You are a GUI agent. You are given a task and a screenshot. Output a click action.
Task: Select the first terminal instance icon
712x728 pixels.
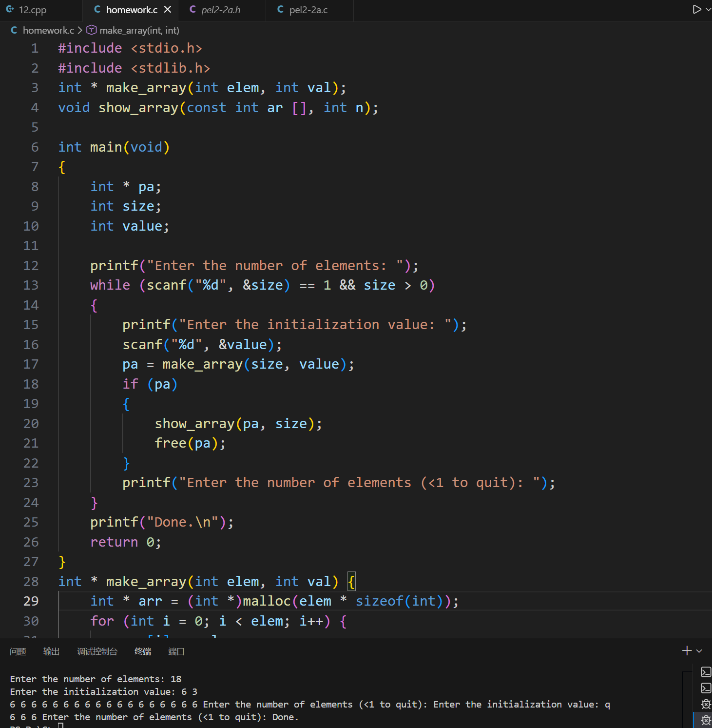tap(706, 672)
